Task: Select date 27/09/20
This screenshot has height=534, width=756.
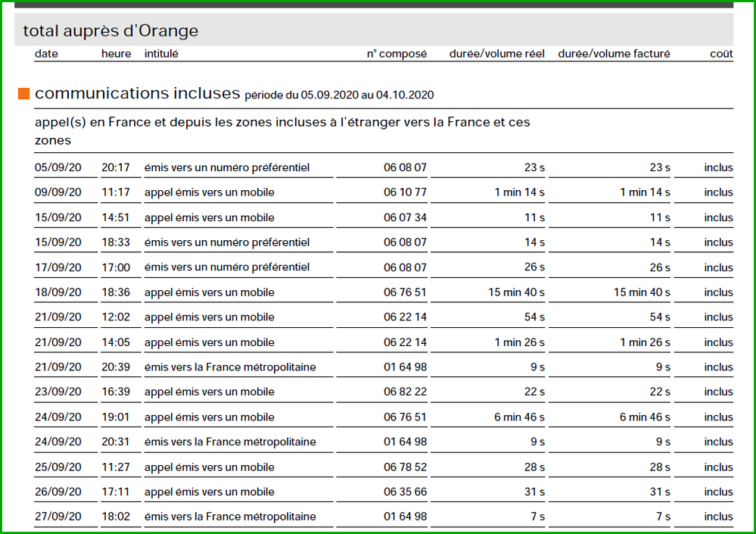Action: click(58, 516)
